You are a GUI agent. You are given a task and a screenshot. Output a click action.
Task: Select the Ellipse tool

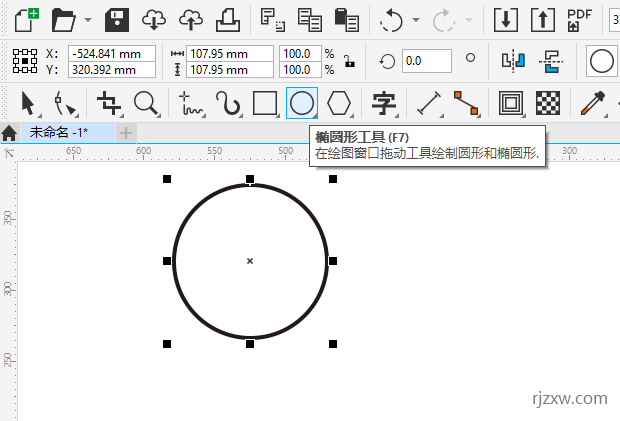pos(302,102)
